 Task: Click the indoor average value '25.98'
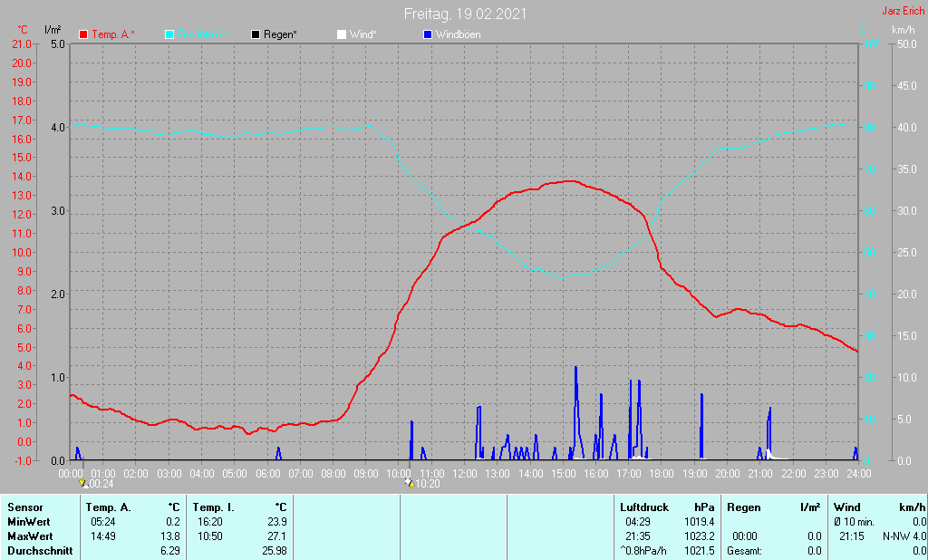[x=275, y=551]
